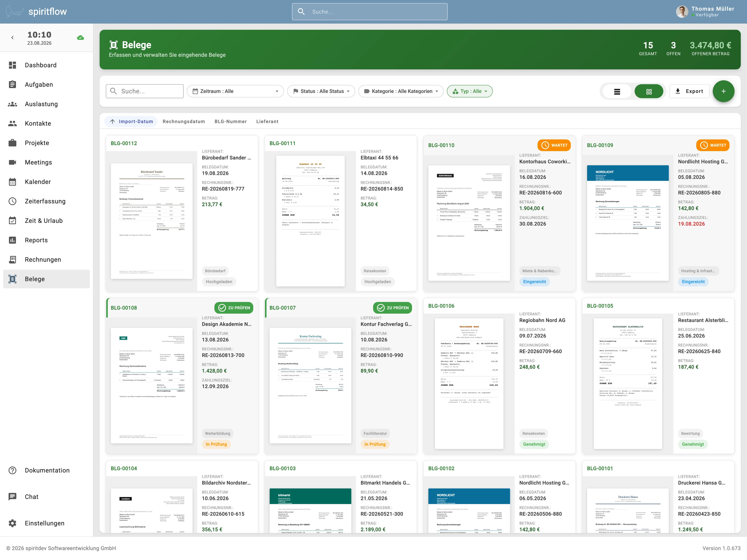Click the In Prüfung status on BLG-00108
Viewport: 747px width, 560px height.
[x=217, y=444]
